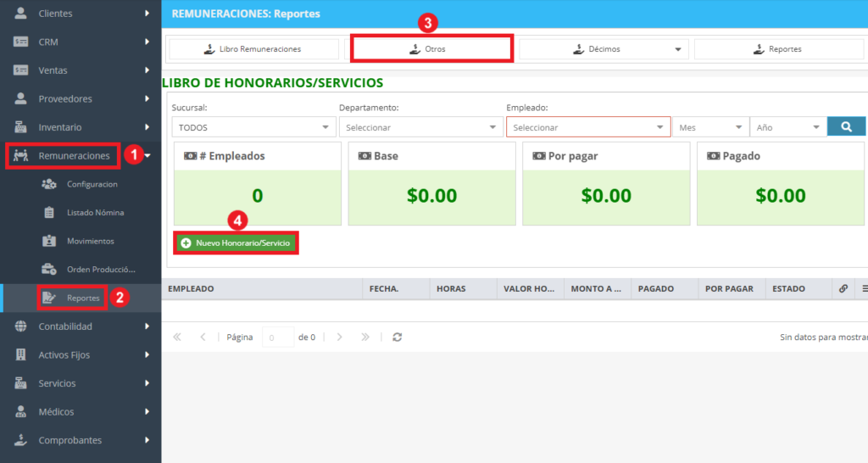Open the Mes dropdown

point(710,127)
